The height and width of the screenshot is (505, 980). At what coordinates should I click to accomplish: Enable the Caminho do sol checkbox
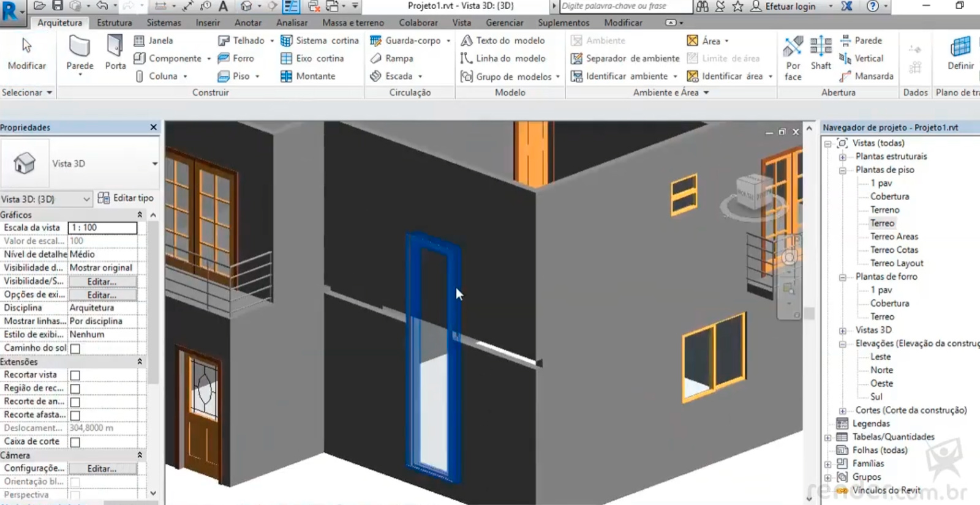click(75, 348)
